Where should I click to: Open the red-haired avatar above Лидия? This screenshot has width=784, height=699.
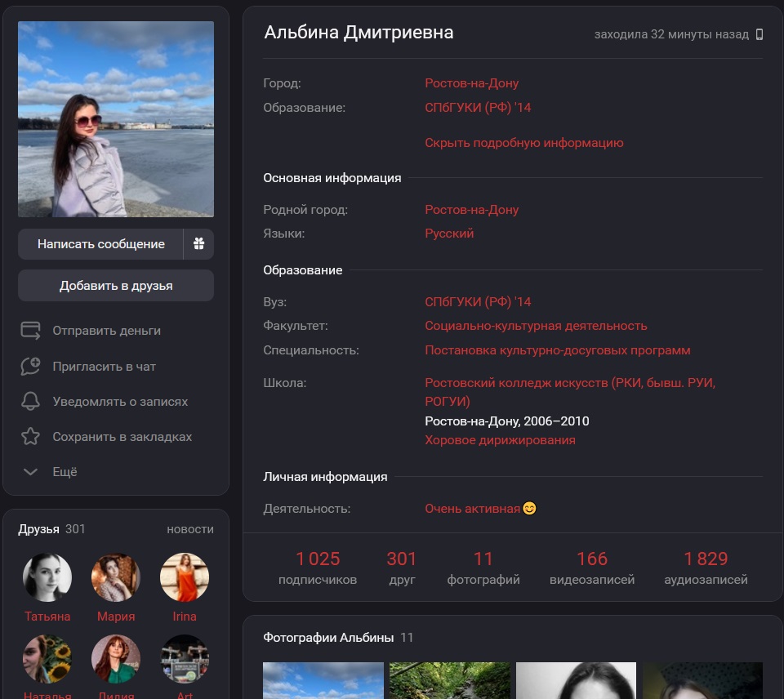tap(116, 659)
